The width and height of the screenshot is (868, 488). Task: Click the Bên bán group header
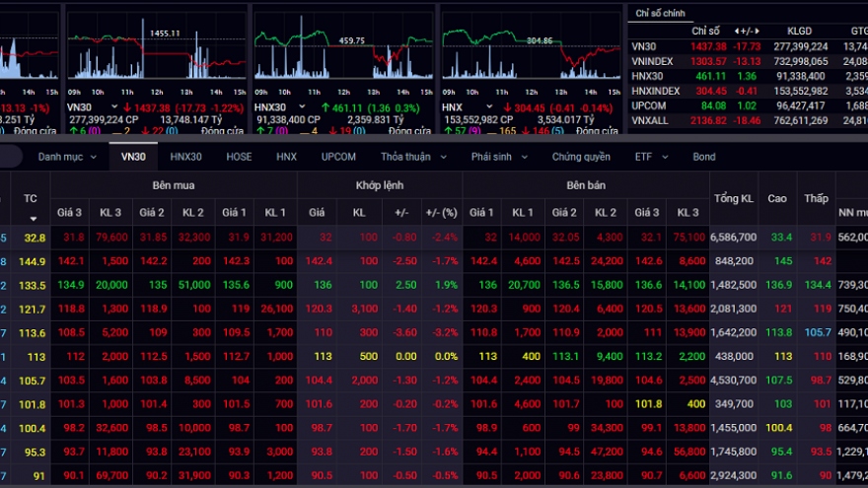click(586, 185)
